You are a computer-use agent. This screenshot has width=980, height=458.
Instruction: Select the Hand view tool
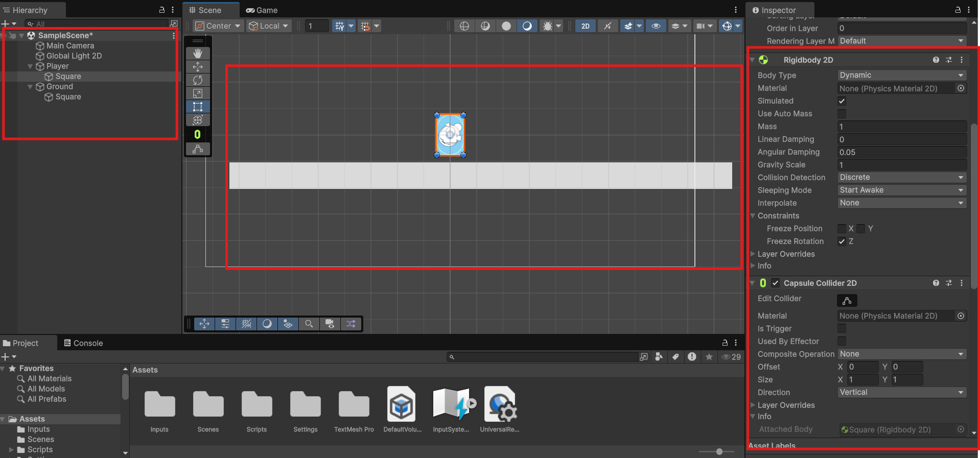click(x=198, y=54)
